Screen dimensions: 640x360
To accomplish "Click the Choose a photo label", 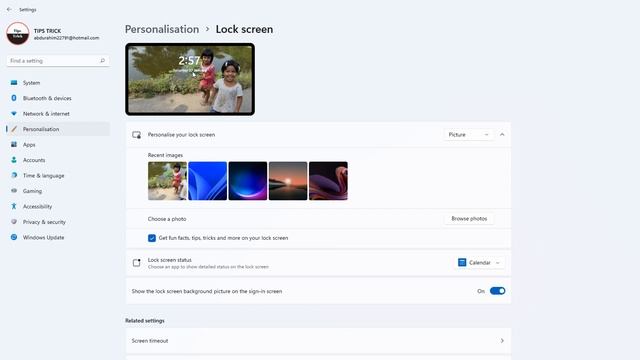I will (167, 219).
